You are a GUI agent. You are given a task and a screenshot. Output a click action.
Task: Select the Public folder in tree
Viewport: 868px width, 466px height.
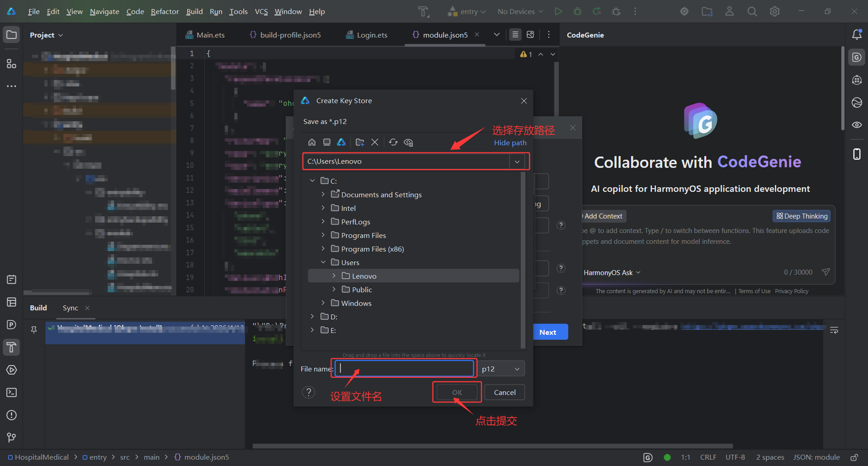click(362, 290)
